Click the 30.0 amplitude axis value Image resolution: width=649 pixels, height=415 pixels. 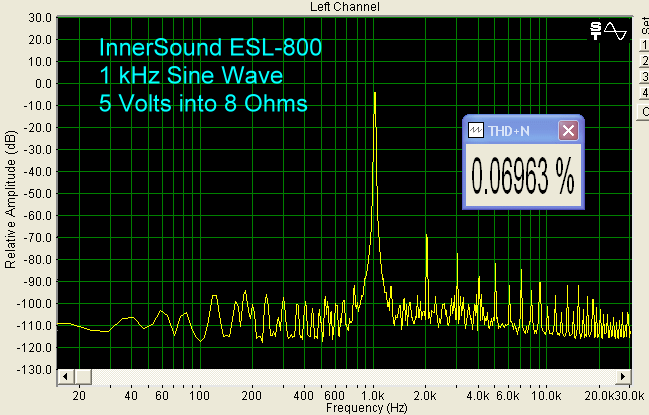(40, 18)
